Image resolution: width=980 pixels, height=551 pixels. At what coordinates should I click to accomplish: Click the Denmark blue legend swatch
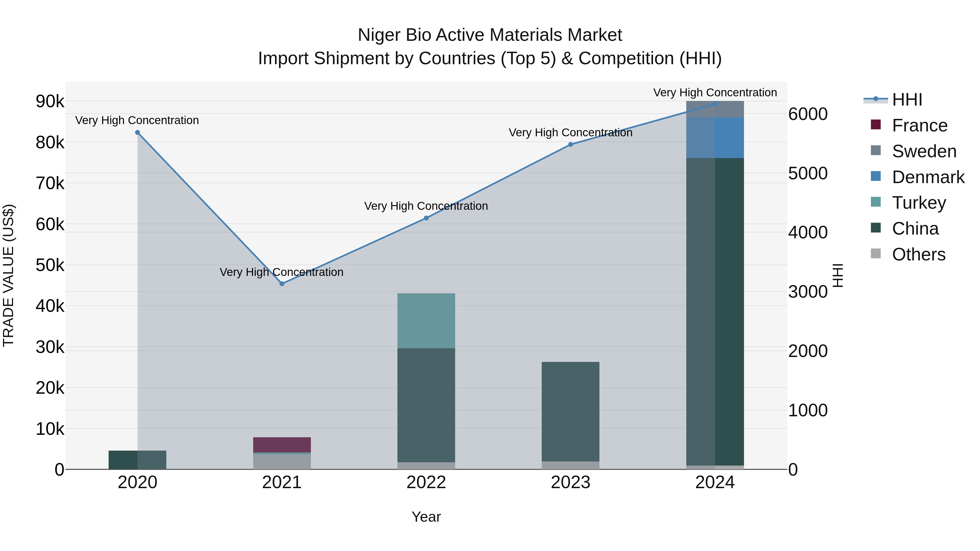point(875,176)
